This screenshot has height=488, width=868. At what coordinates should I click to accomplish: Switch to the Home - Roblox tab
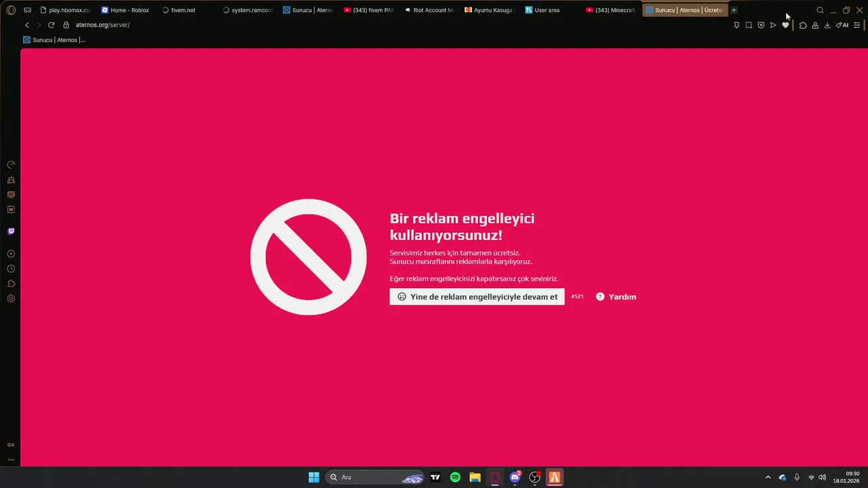125,10
